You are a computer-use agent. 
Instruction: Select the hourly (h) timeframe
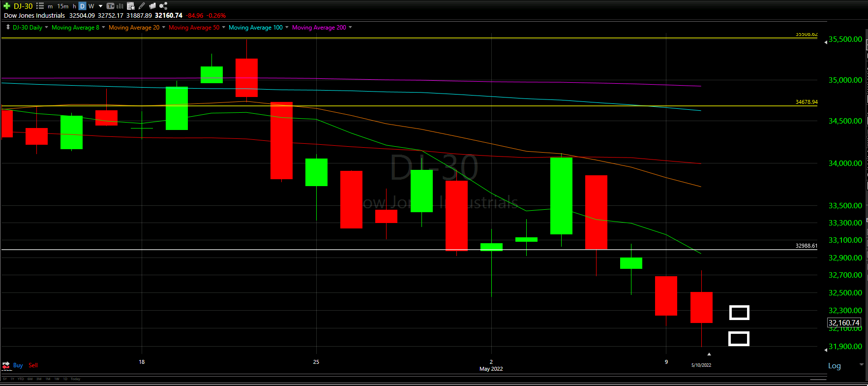pos(74,6)
